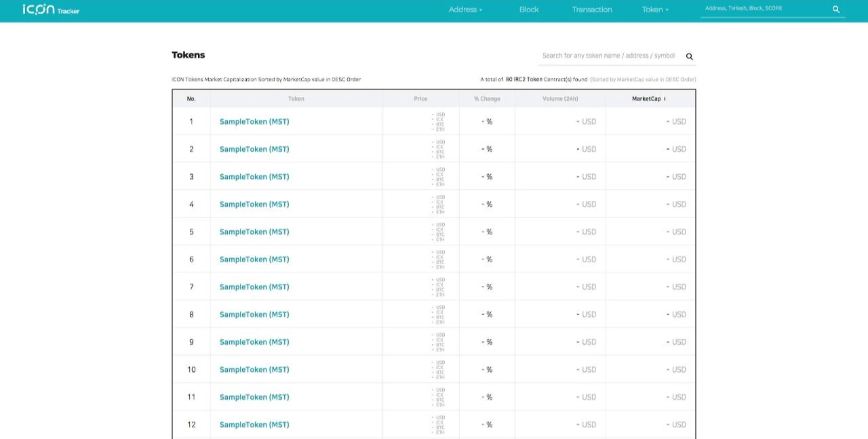Open the Address dropdown menu
This screenshot has width=868, height=439.
465,9
